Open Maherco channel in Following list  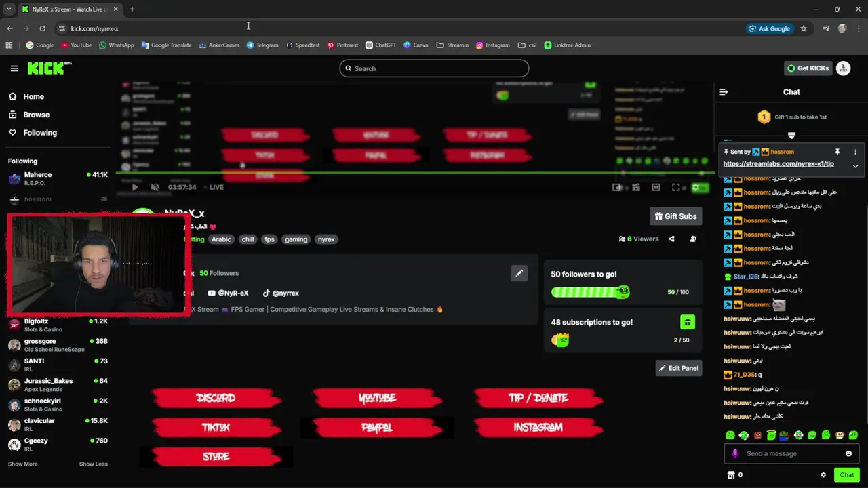pos(58,178)
